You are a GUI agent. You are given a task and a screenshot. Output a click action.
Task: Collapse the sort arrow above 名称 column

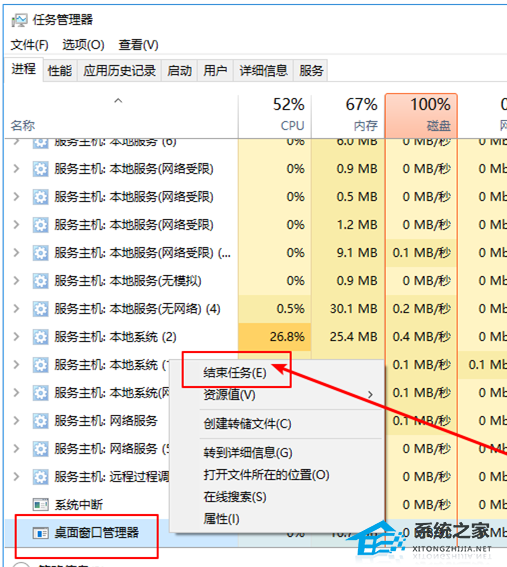pyautogui.click(x=118, y=101)
